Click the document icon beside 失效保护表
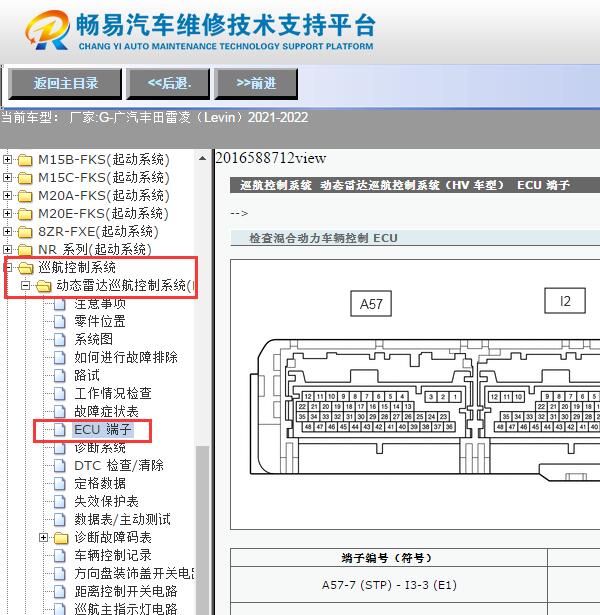Image resolution: width=600 pixels, height=615 pixels. [60, 502]
